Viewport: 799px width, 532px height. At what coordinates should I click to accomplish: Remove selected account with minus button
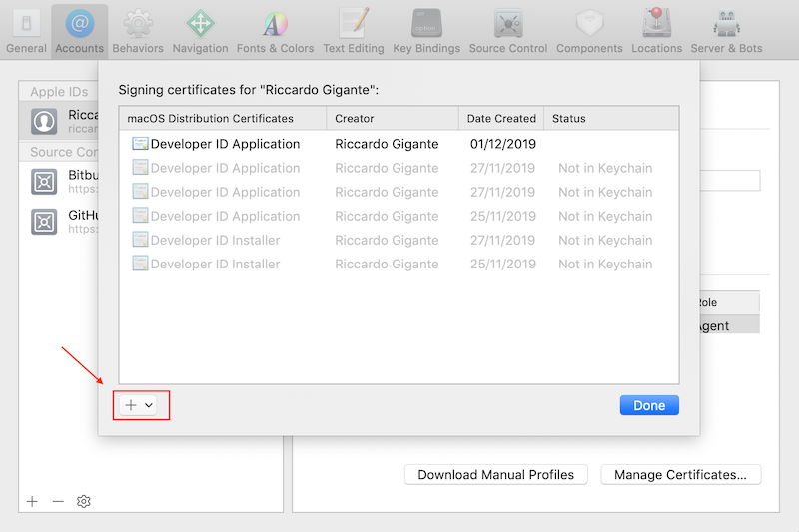point(58,501)
